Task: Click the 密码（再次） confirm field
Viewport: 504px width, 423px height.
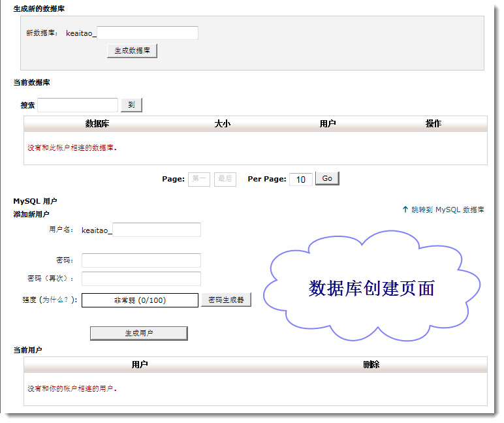Action: point(141,279)
